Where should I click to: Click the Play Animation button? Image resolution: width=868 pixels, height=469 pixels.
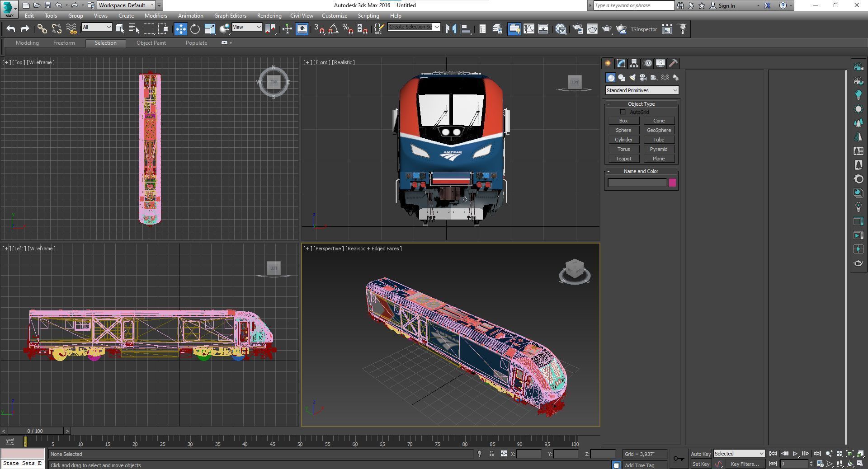(795, 454)
